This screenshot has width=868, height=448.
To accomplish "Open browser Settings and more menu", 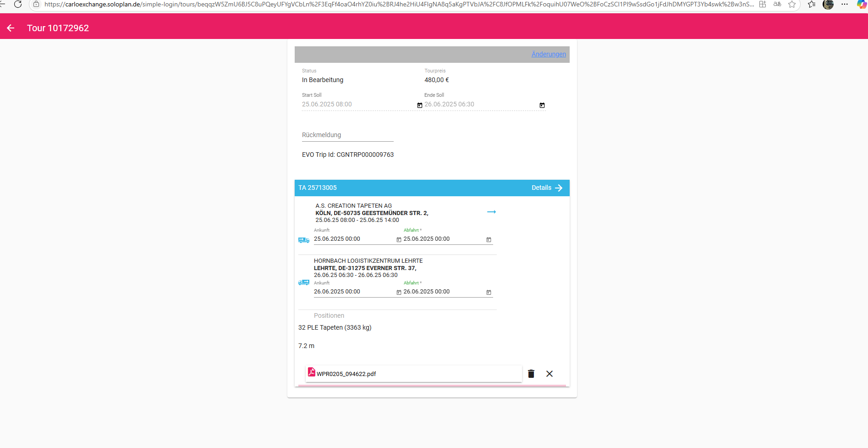I will 845,4.
